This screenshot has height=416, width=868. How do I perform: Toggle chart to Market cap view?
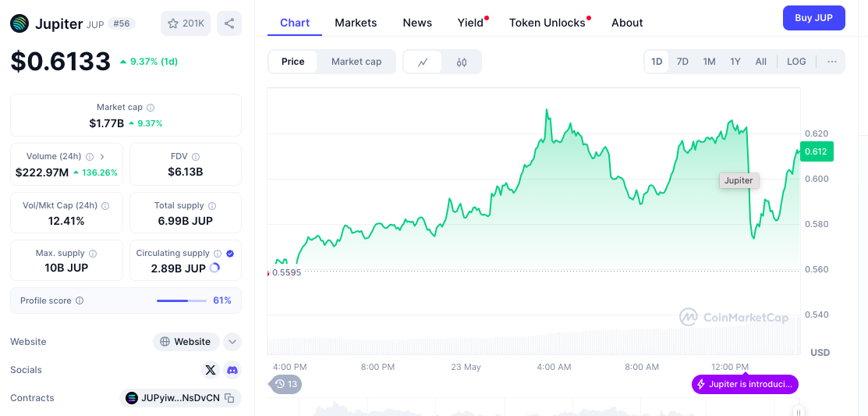[356, 62]
